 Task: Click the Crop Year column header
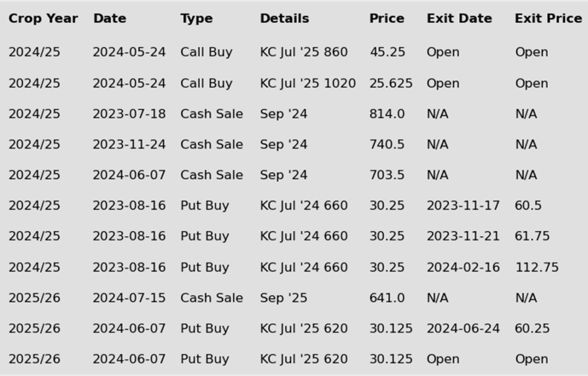tap(43, 18)
